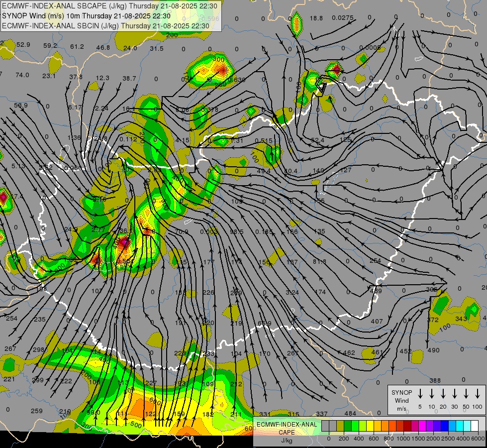
Task: Click the 30 m/s wind arrow in legend
Action: pyautogui.click(x=454, y=394)
